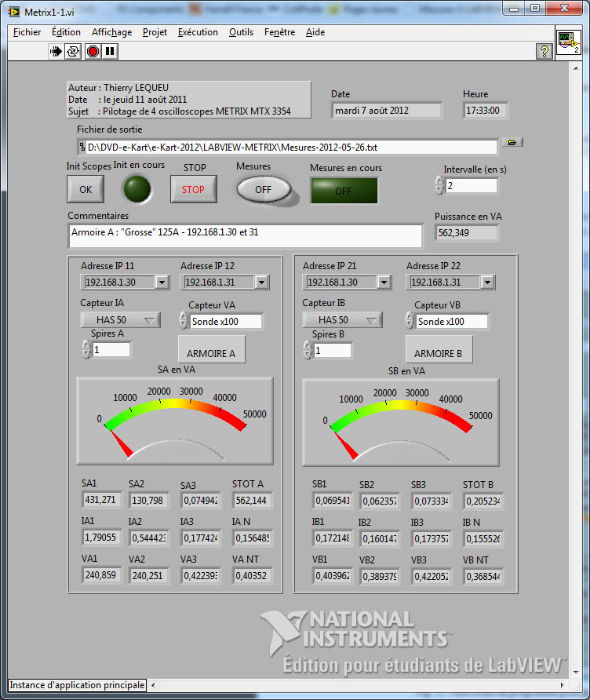
Task: Click the Mesures en cours OFF indicator
Action: [344, 191]
